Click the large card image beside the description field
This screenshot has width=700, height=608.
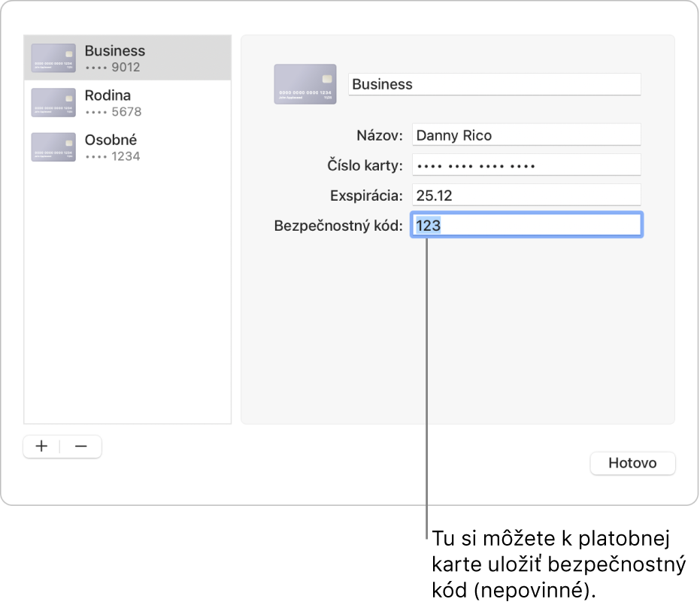305,84
